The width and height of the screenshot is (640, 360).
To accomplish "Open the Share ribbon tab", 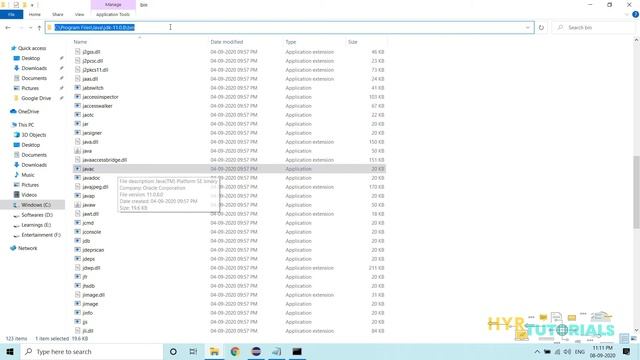I will 58,14.
